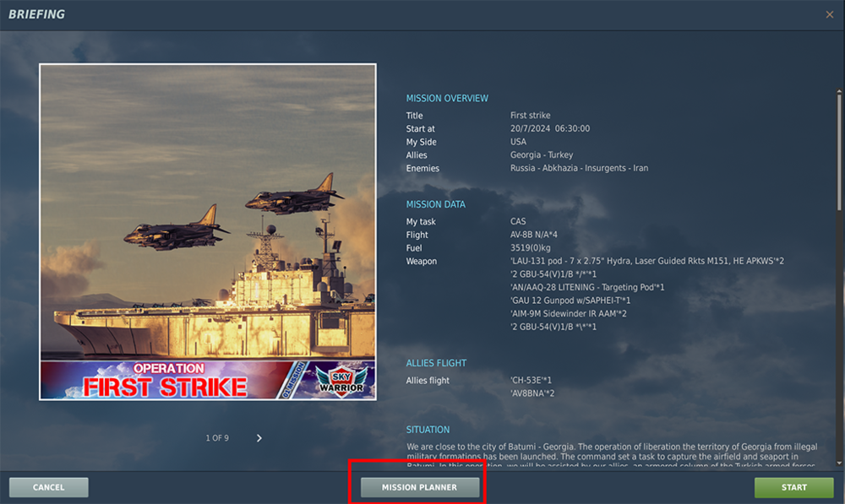Click the allied flight 'CH-53E'*1
The image size is (845, 504).
tap(531, 380)
